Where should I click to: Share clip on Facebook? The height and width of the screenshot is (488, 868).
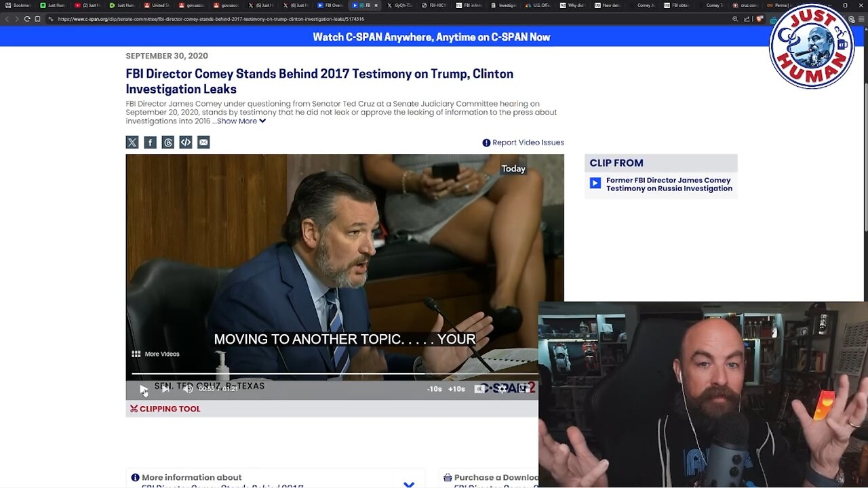(x=150, y=142)
